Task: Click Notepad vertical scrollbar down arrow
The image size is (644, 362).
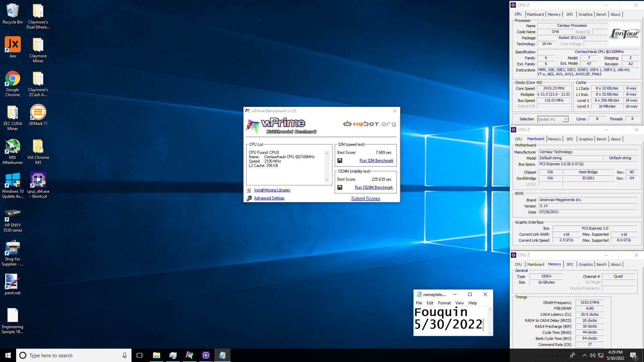Action: coord(490,333)
